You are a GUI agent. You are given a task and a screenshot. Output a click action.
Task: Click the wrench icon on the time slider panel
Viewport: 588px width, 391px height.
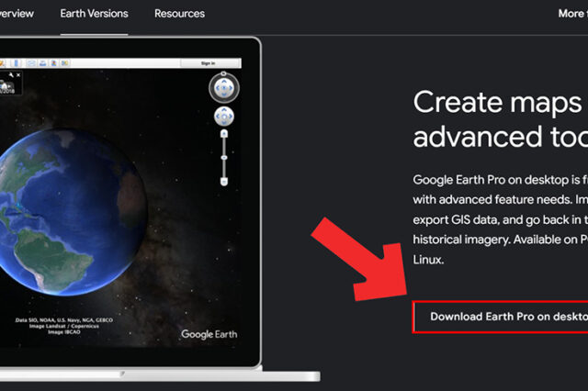[x=11, y=75]
